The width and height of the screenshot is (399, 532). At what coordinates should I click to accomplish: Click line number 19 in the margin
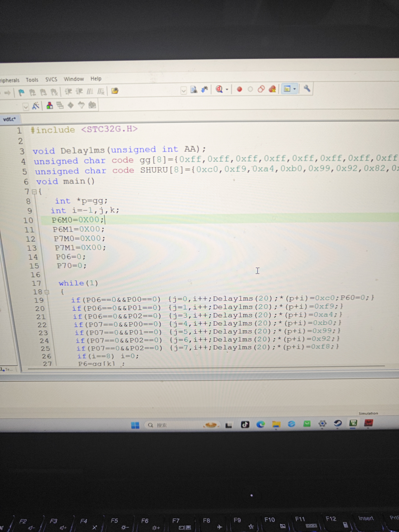(x=39, y=300)
